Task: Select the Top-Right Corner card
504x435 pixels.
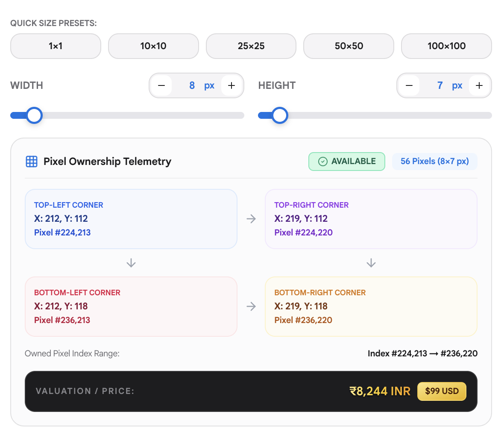Action: pos(371,219)
